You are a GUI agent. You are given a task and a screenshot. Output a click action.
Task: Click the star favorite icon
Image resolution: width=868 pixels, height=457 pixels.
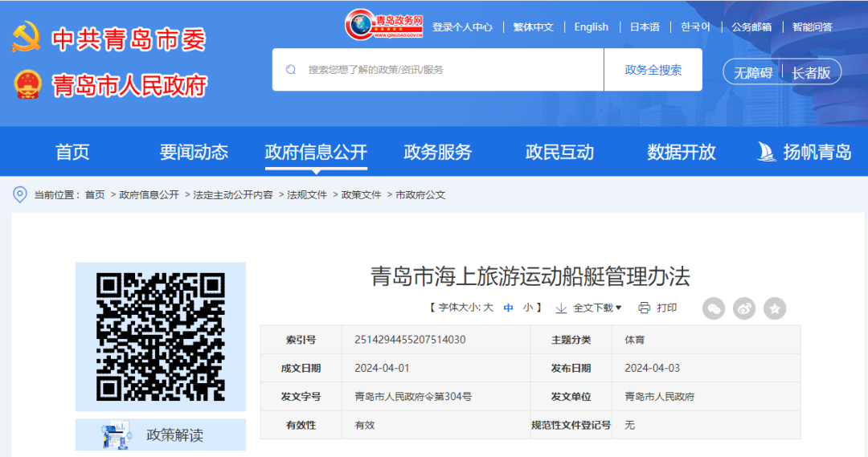coord(775,308)
